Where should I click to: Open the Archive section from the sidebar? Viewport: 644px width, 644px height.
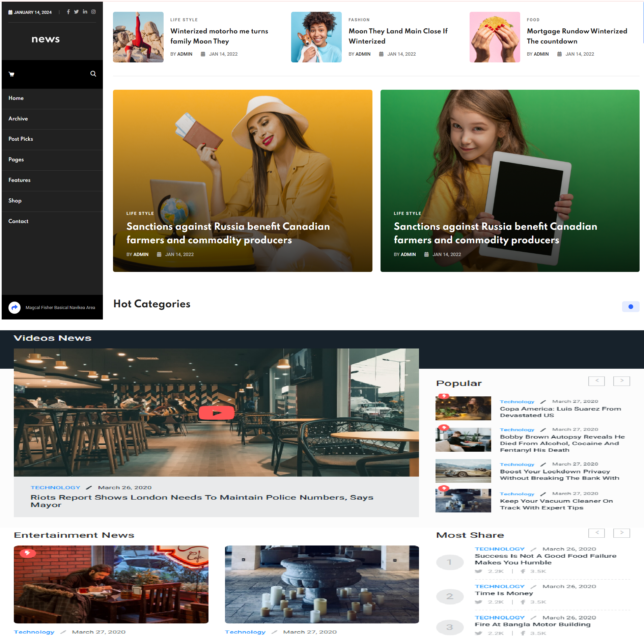pos(18,119)
